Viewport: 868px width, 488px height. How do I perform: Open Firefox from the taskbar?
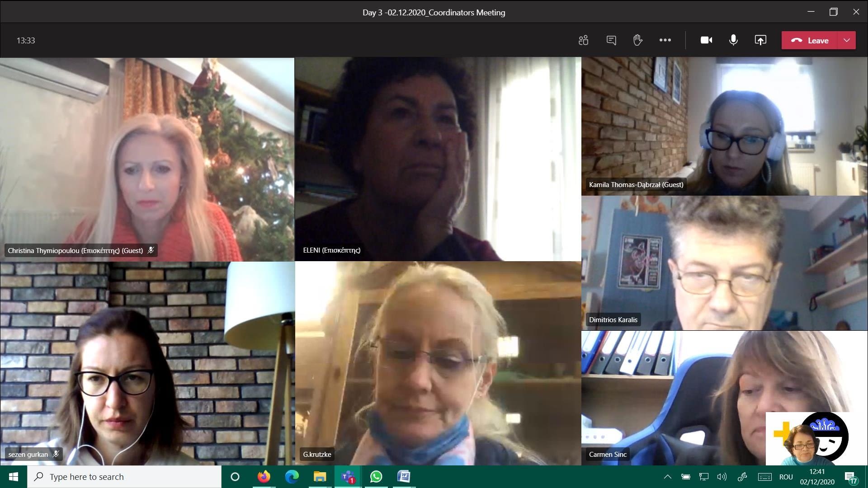[264, 477]
